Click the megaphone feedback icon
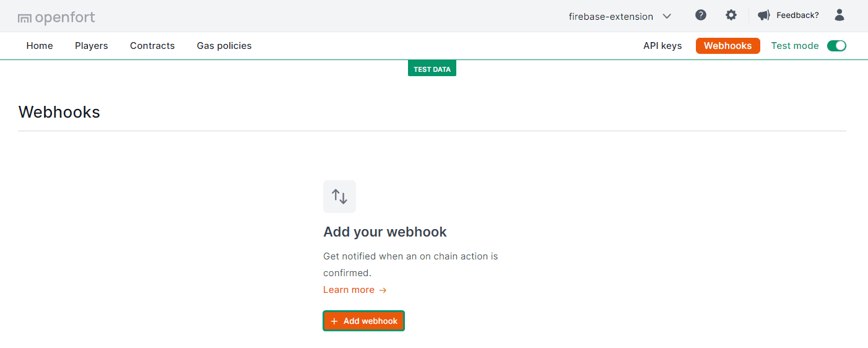 [763, 15]
